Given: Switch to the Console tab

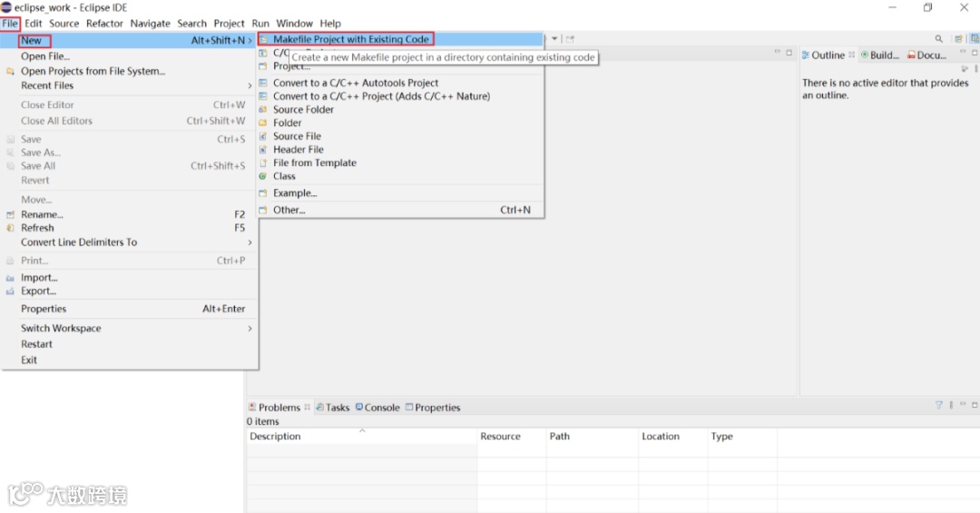Looking at the screenshot, I should [377, 408].
